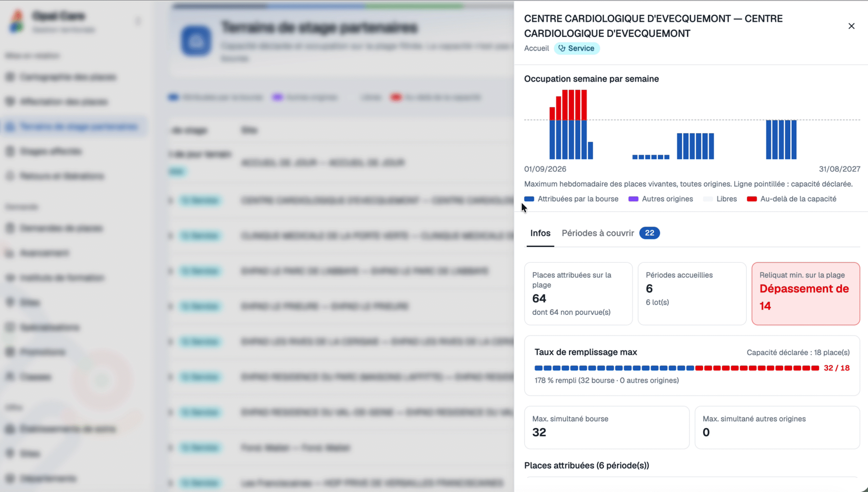
Task: Click the Occupation semaine par semaine heading
Action: 591,79
